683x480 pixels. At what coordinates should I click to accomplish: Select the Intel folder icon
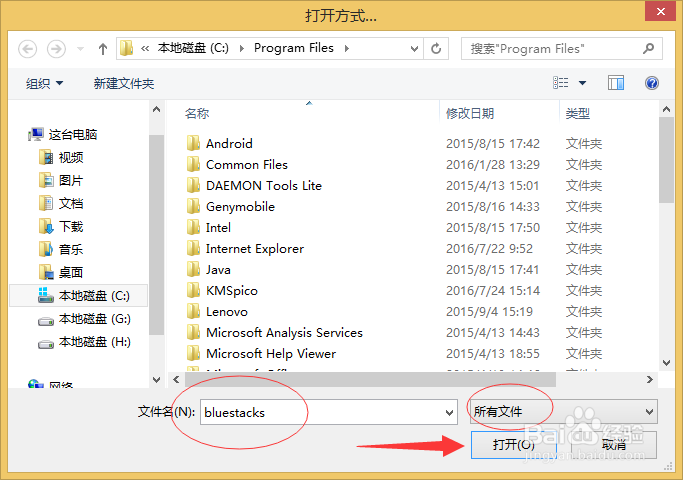(x=193, y=227)
